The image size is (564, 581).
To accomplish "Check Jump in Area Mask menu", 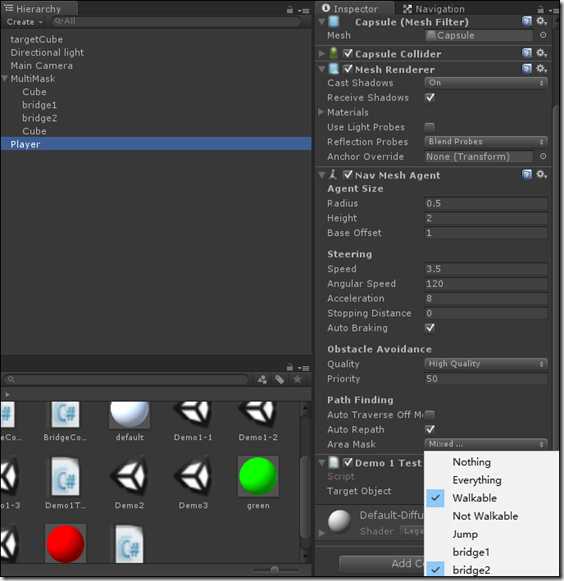I will click(x=491, y=534).
